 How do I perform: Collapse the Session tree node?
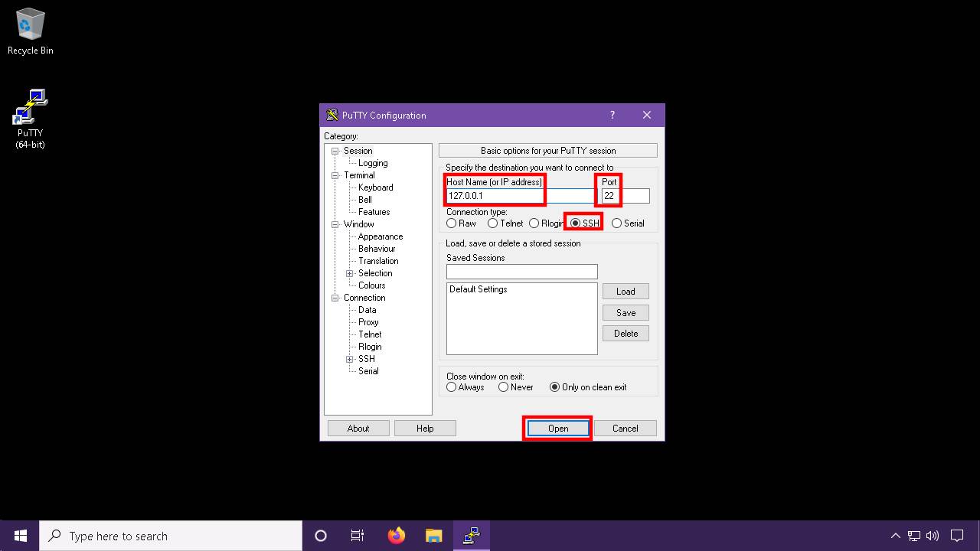335,151
